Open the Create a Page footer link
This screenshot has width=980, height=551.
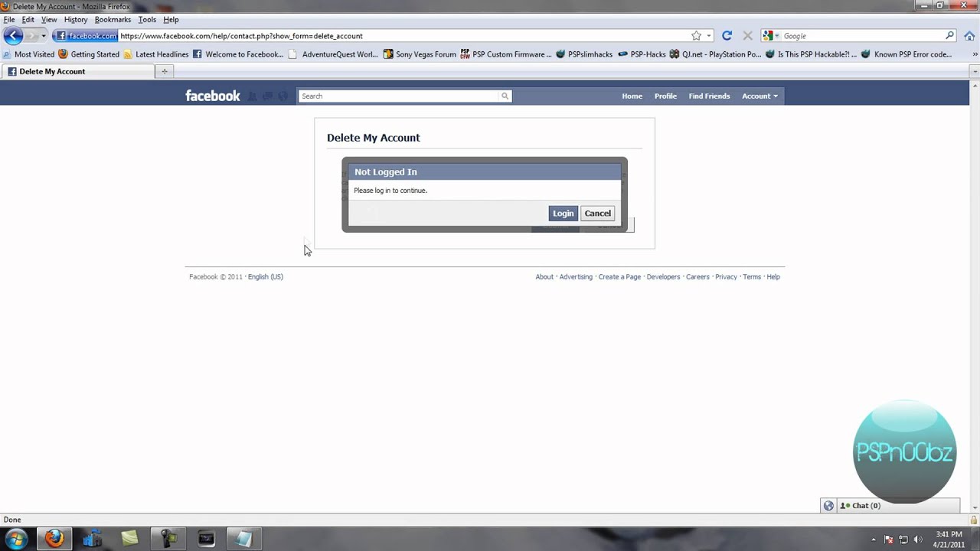point(619,277)
